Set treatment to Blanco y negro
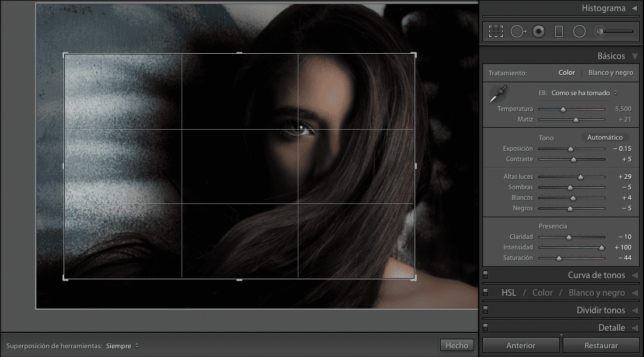644x357 pixels. 610,73
